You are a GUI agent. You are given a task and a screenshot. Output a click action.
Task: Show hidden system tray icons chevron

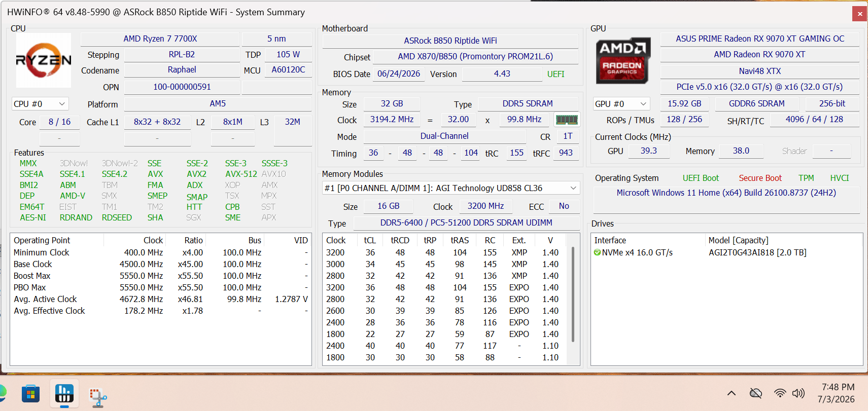point(731,393)
